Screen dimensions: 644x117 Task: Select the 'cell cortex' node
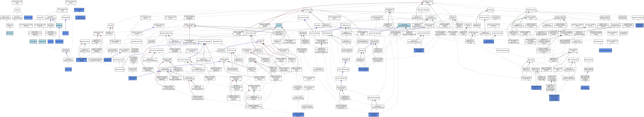pos(65,33)
